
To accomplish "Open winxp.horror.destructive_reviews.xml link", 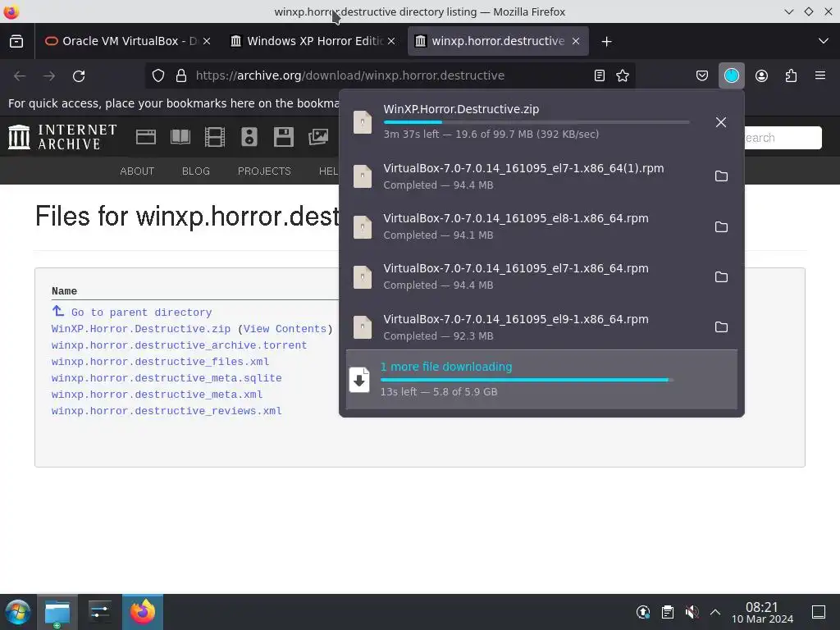I will coord(167,411).
